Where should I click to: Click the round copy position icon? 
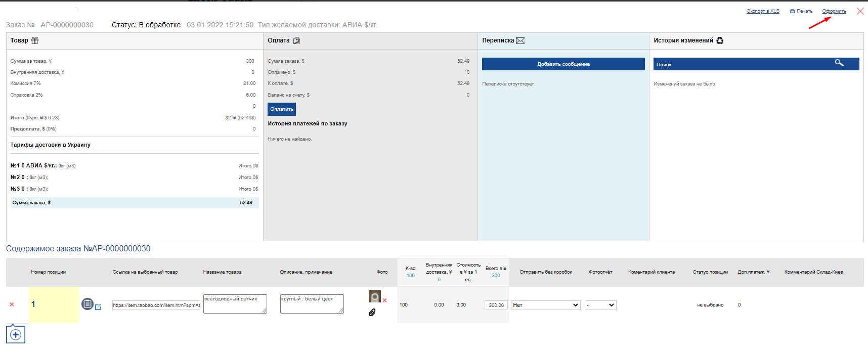click(x=88, y=304)
